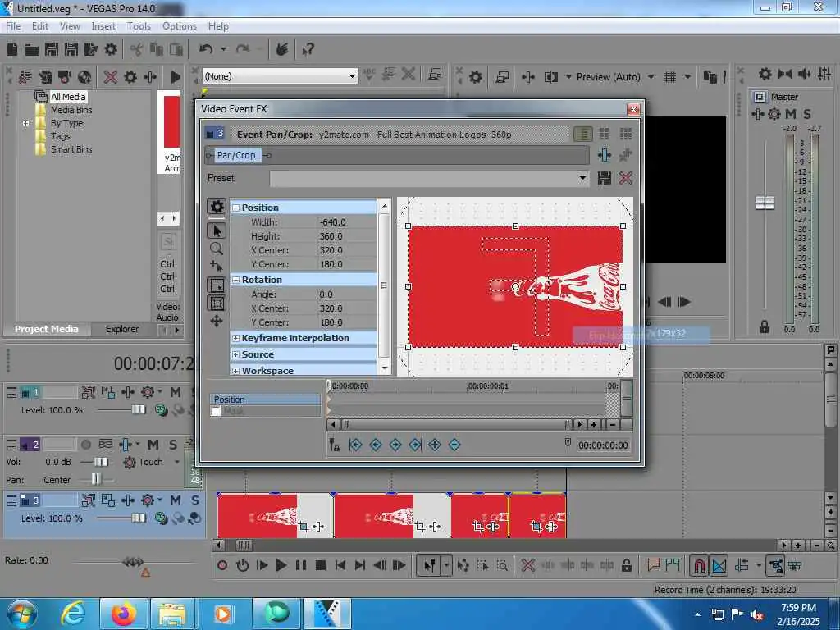Mute video track 1 with M button
This screenshot has height=630, width=840.
click(x=176, y=392)
